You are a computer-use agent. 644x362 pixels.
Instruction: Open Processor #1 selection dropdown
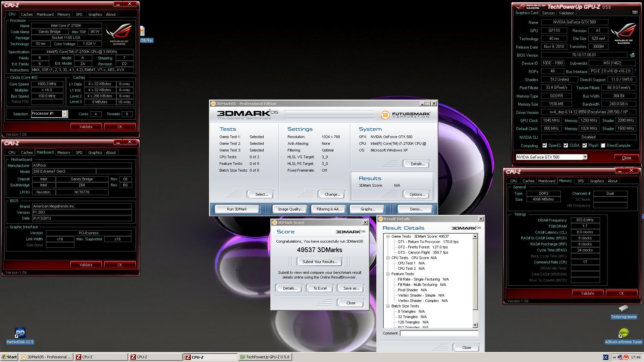point(64,114)
